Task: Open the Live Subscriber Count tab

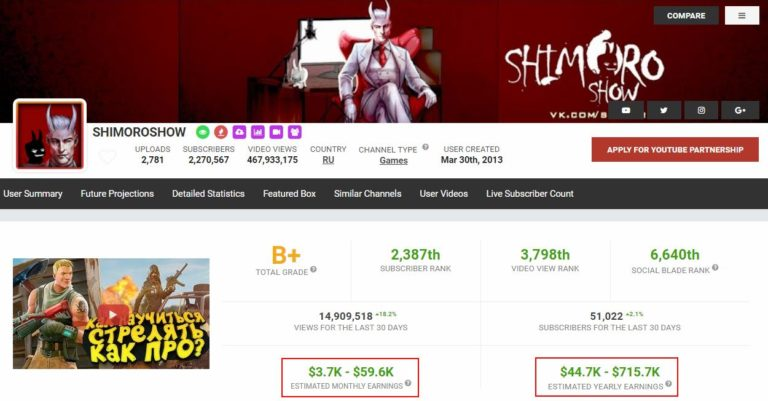Action: 529,193
